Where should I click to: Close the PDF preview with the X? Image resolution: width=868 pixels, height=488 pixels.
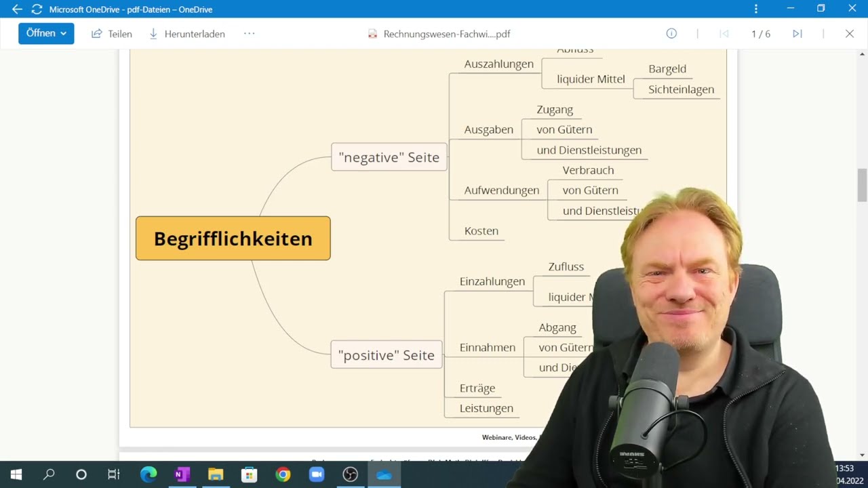click(849, 33)
